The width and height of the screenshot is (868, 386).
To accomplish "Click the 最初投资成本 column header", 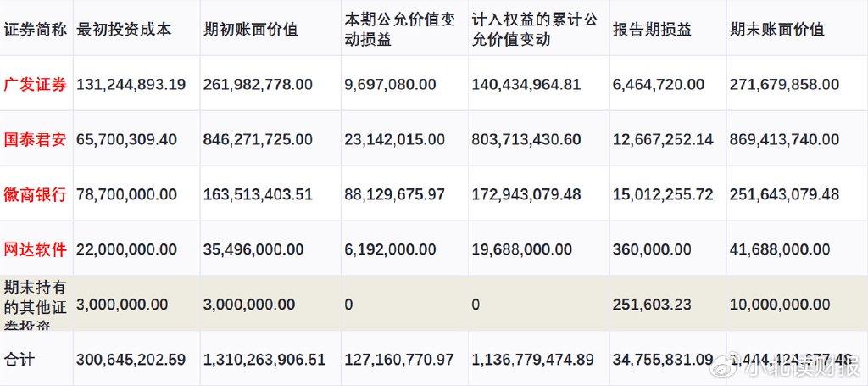I will click(x=124, y=30).
